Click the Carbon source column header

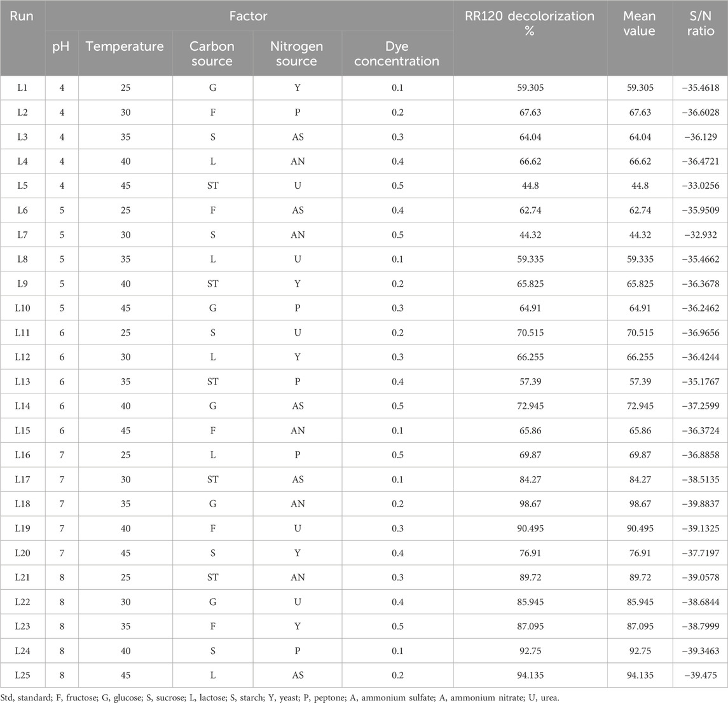click(212, 54)
